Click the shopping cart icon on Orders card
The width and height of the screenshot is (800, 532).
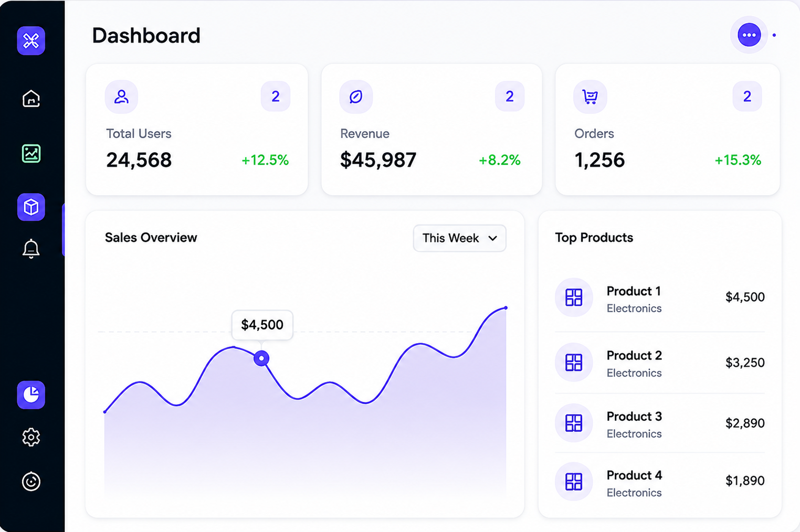pos(590,97)
